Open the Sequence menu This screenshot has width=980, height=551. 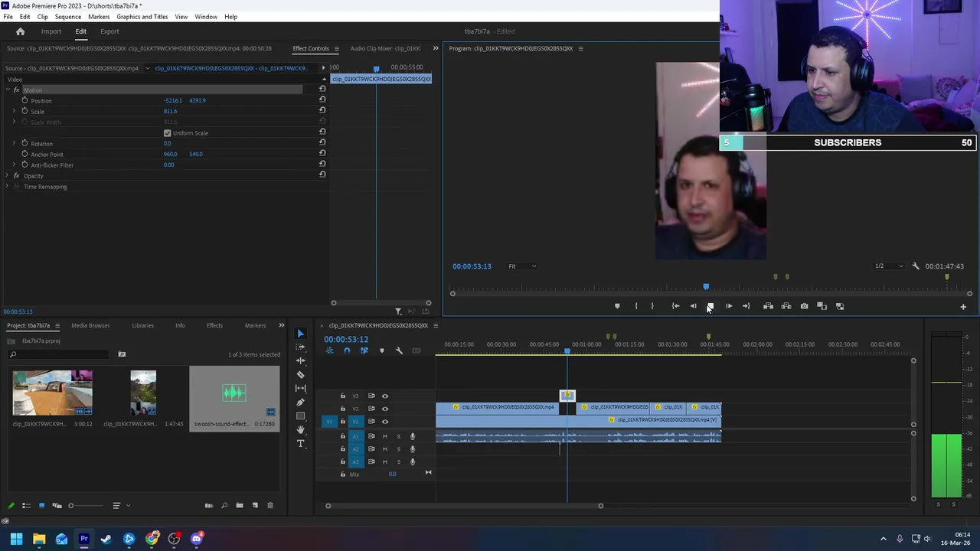[x=68, y=16]
